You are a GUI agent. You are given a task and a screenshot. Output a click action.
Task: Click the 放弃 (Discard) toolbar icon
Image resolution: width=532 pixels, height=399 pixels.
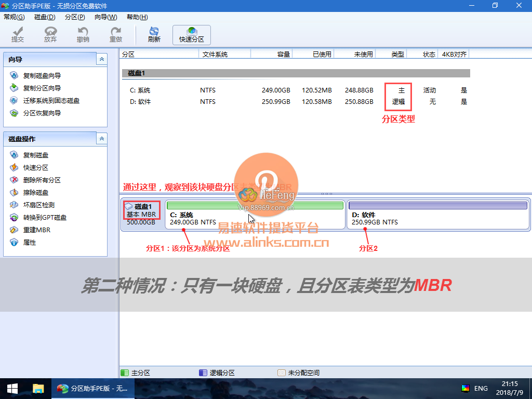(x=50, y=35)
